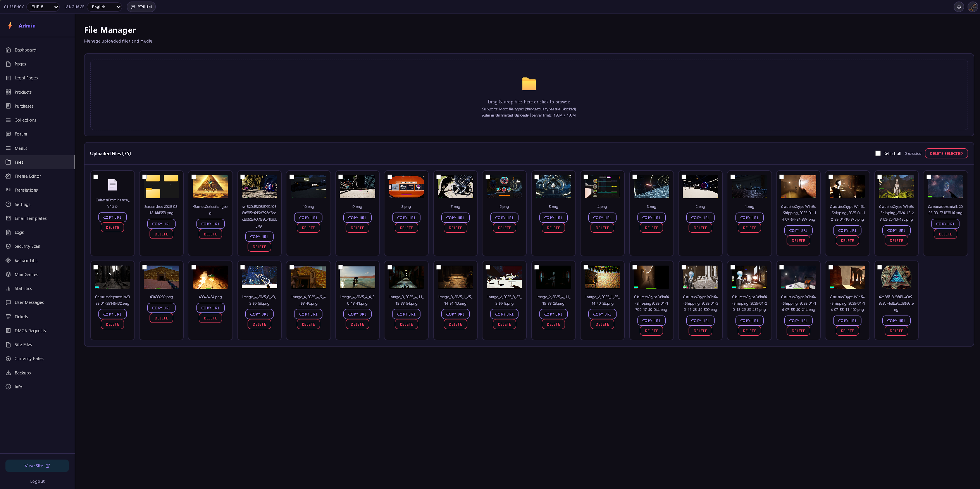This screenshot has height=489, width=980.
Task: Open the Email Templates section
Action: click(x=31, y=218)
